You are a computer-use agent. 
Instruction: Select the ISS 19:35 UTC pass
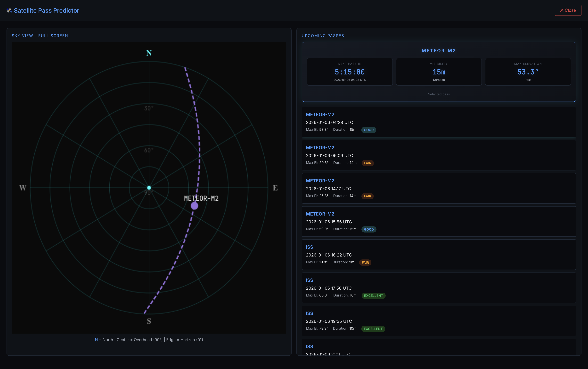coord(439,321)
